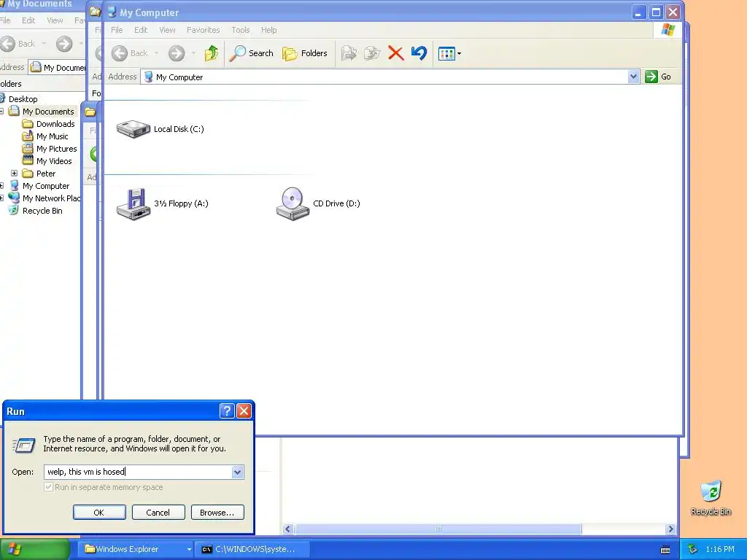Click Forward arrow in My Computer toolbar

(177, 53)
